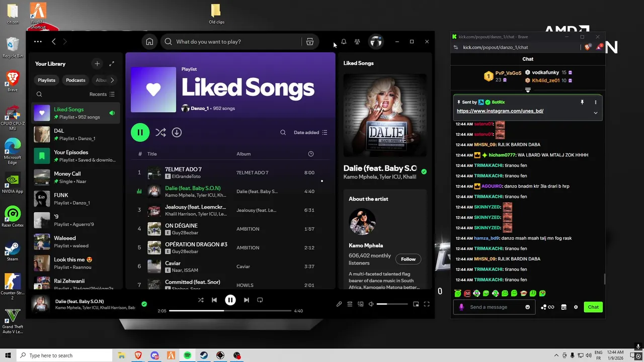Sort songs by Album column header

coord(244,154)
